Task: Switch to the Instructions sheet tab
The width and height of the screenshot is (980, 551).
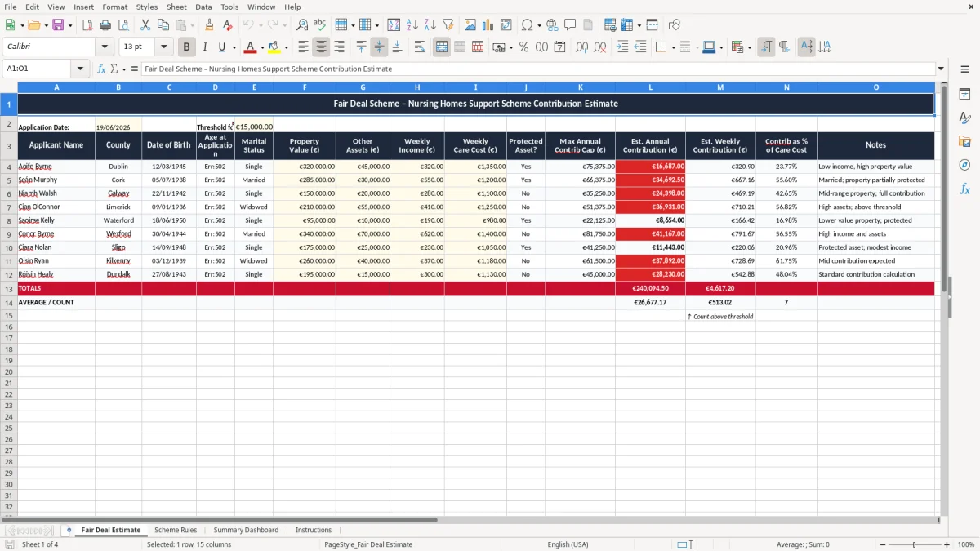Action: (x=314, y=530)
